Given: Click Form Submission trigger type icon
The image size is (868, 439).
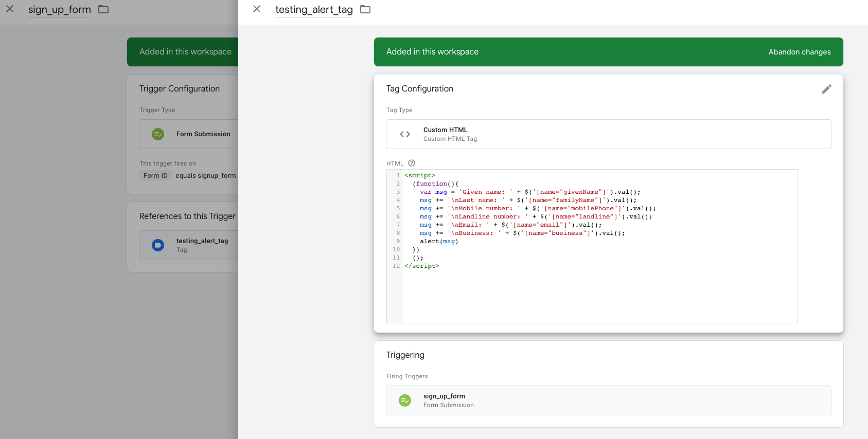Looking at the screenshot, I should pyautogui.click(x=158, y=134).
